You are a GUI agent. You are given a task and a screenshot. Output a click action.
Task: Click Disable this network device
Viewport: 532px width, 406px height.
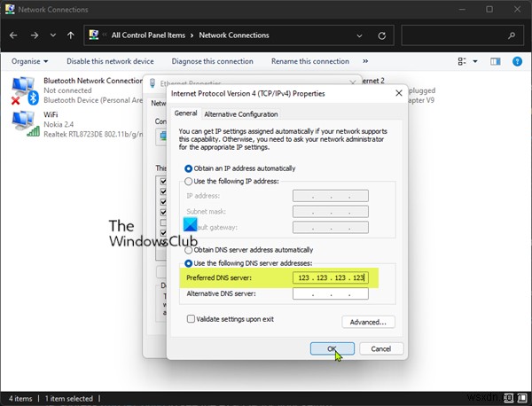pyautogui.click(x=110, y=61)
